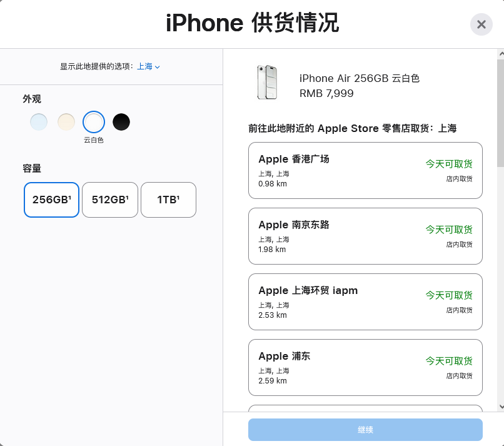Choose 1TB storage capacity
The image size is (504, 446).
168,200
